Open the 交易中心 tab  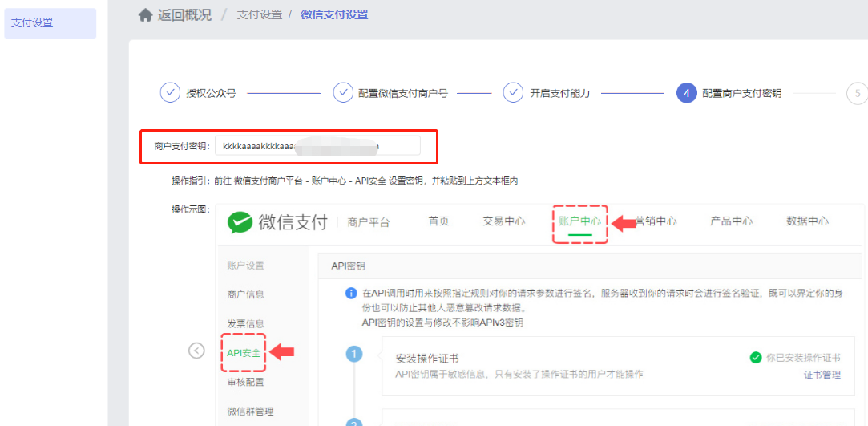(x=503, y=221)
